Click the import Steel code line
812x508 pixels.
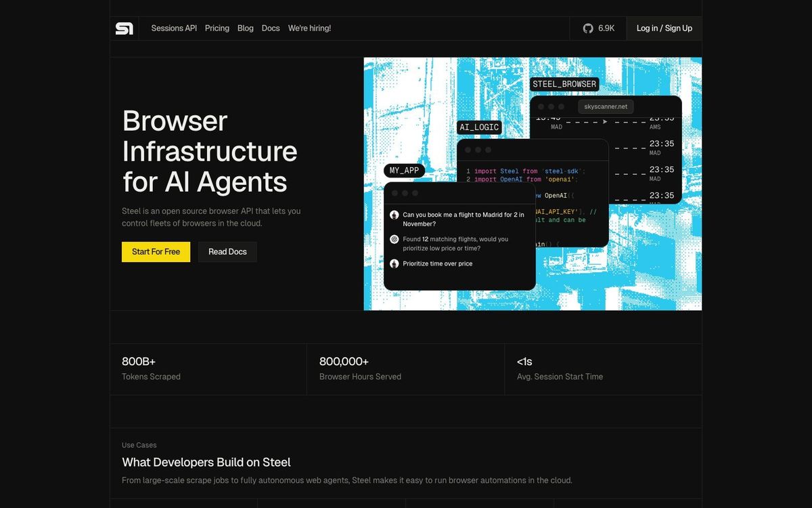click(526, 171)
